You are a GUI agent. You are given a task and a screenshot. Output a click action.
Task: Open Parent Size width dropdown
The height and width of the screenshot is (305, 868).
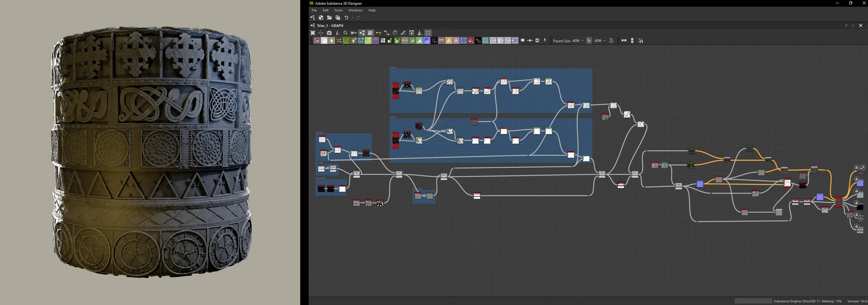coord(578,41)
